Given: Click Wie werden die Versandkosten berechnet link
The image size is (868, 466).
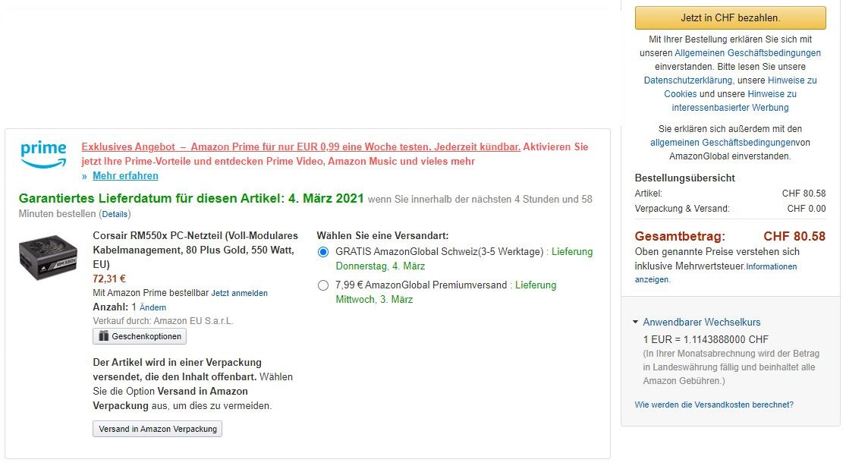Looking at the screenshot, I should 714,405.
